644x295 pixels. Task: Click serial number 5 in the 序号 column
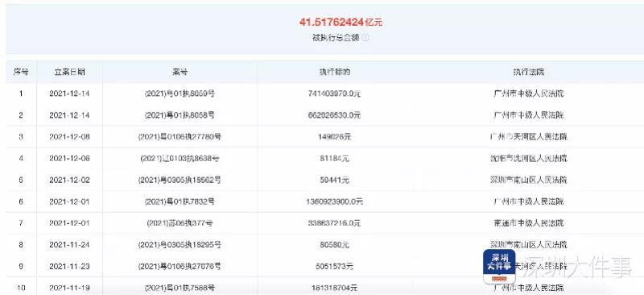(21, 180)
